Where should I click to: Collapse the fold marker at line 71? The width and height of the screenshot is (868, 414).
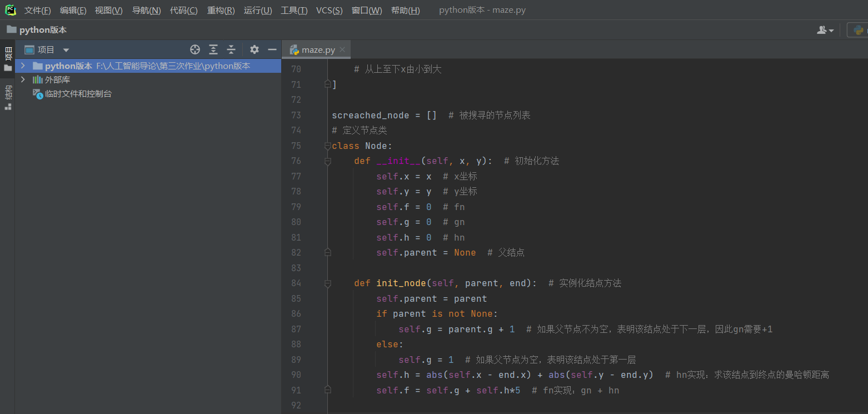pyautogui.click(x=328, y=84)
